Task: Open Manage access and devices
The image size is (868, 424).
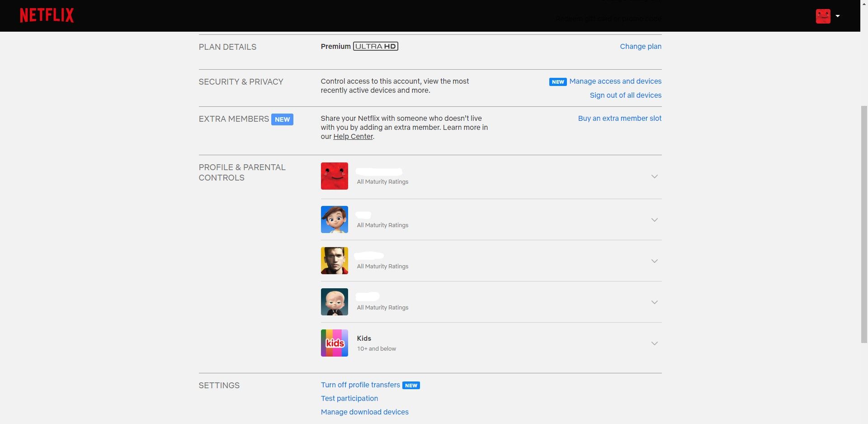Action: 615,81
